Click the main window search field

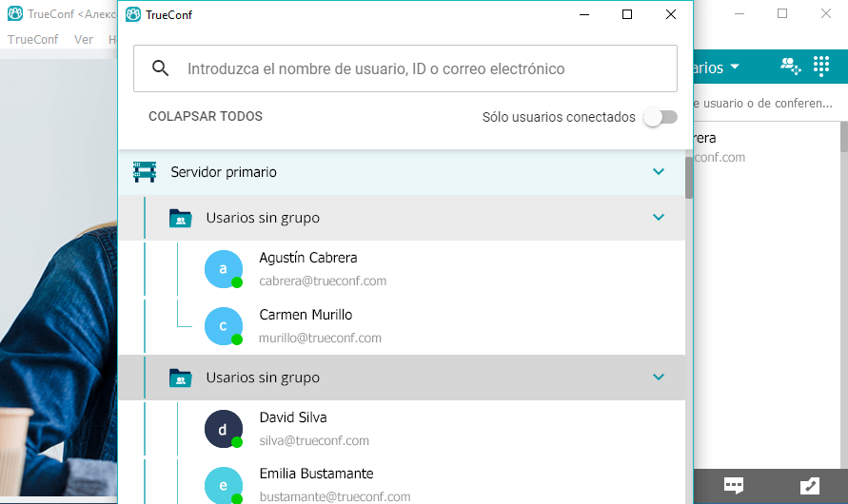coord(766,103)
